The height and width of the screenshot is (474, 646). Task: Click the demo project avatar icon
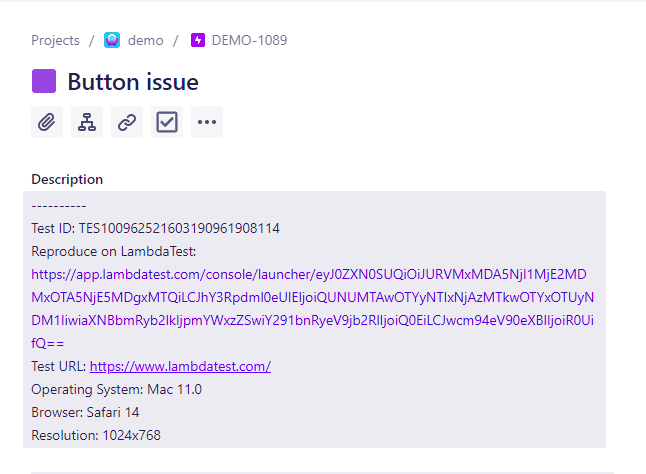click(112, 41)
